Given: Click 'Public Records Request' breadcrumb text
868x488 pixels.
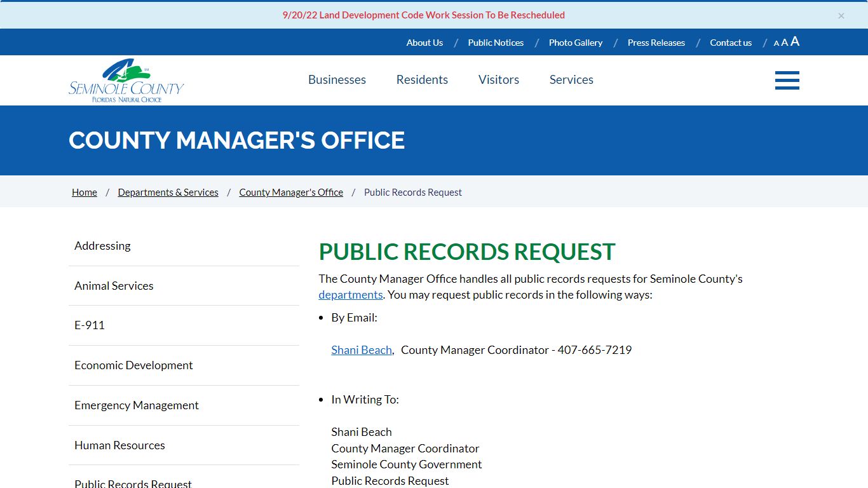Looking at the screenshot, I should (413, 193).
